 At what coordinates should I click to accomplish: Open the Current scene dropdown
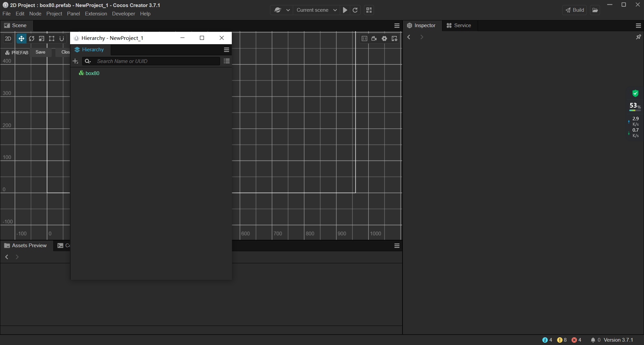tap(317, 10)
